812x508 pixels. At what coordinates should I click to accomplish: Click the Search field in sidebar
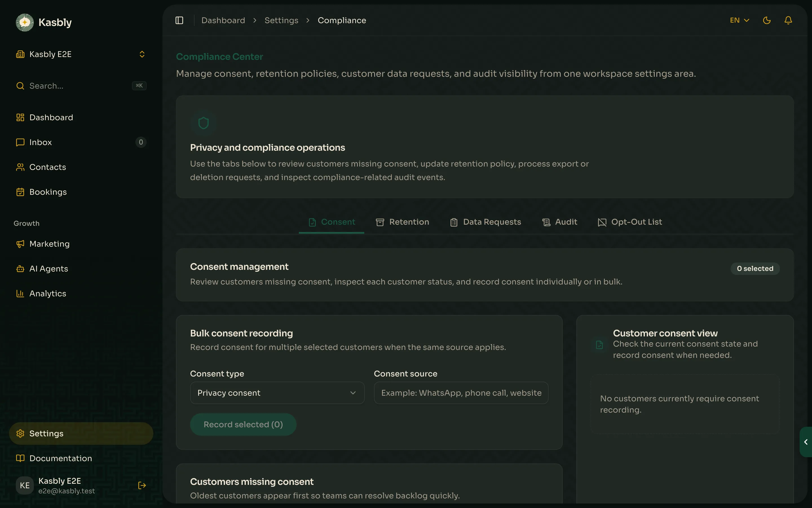click(x=81, y=86)
